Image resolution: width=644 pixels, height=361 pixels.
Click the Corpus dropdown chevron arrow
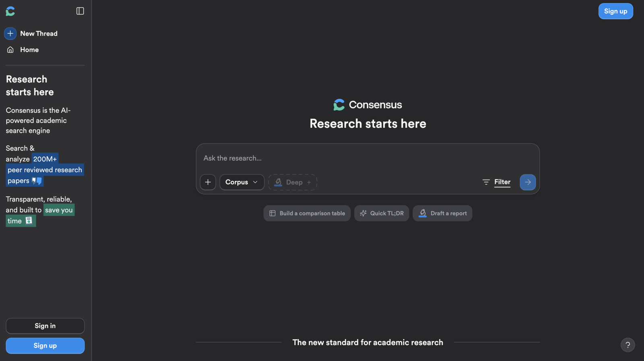255,182
